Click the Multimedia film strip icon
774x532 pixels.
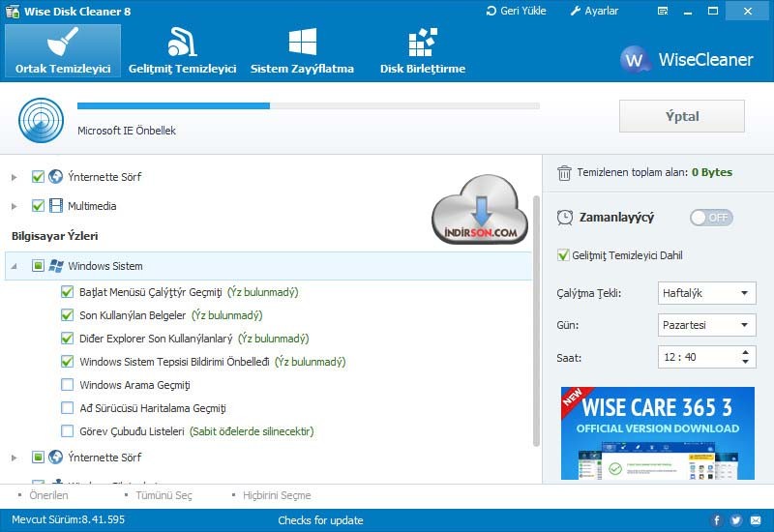coord(56,206)
